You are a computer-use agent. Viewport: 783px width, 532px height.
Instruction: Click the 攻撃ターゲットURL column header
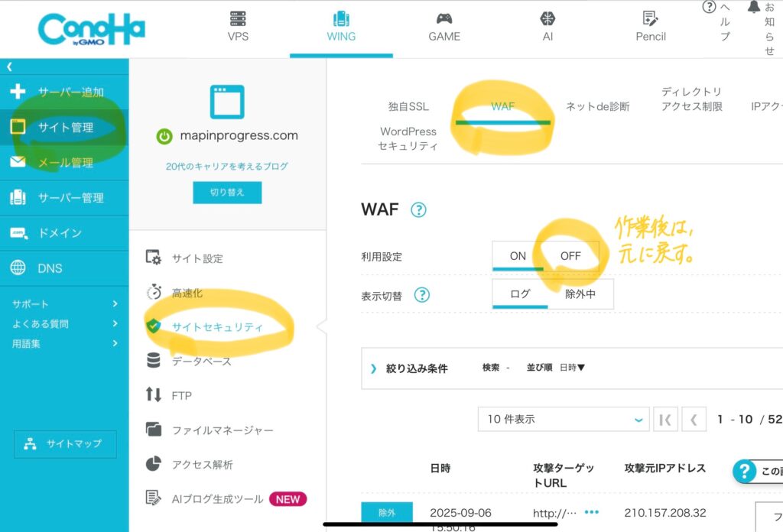coord(564,475)
